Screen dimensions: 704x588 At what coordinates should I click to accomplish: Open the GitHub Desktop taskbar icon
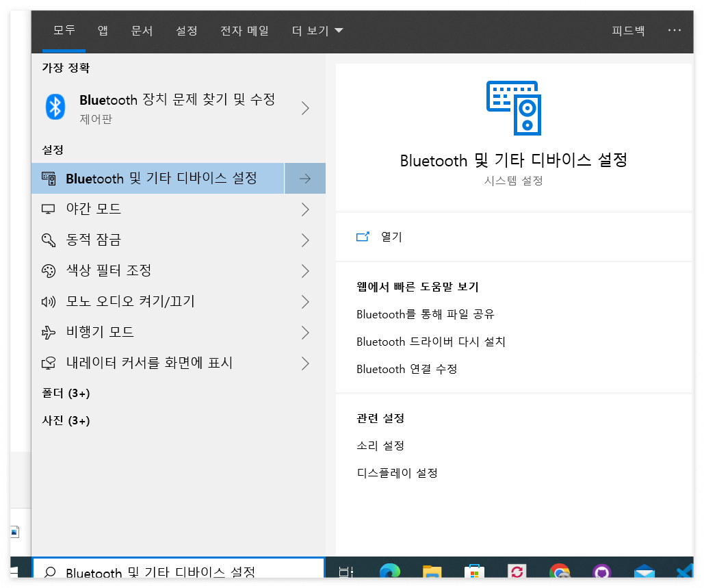[601, 571]
